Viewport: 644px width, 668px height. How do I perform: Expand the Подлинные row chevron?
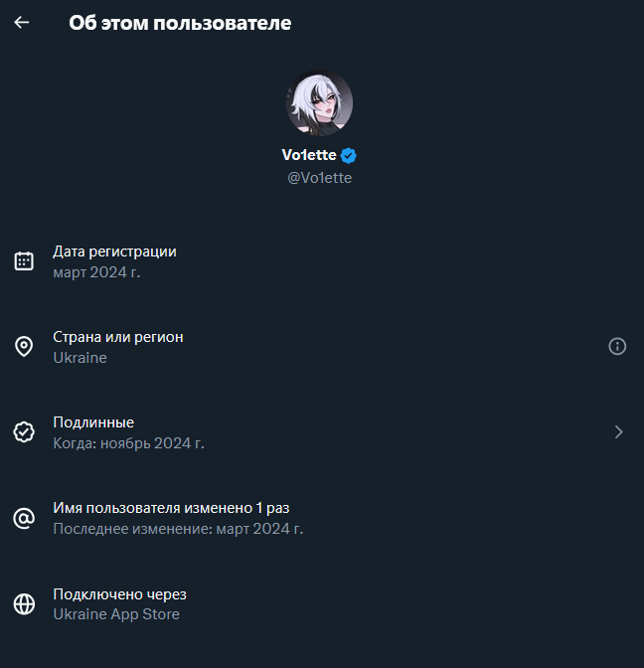coord(618,431)
